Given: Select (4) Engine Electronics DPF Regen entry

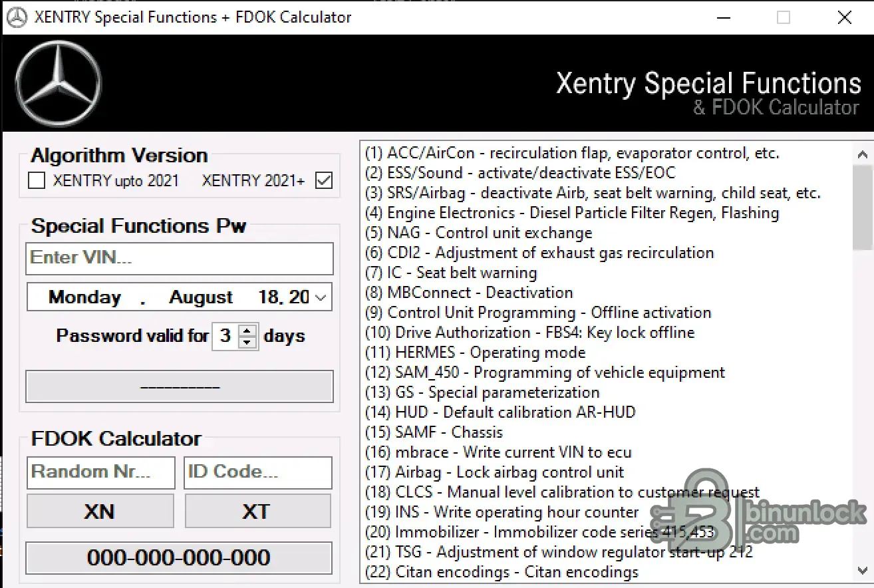Looking at the screenshot, I should tap(572, 213).
